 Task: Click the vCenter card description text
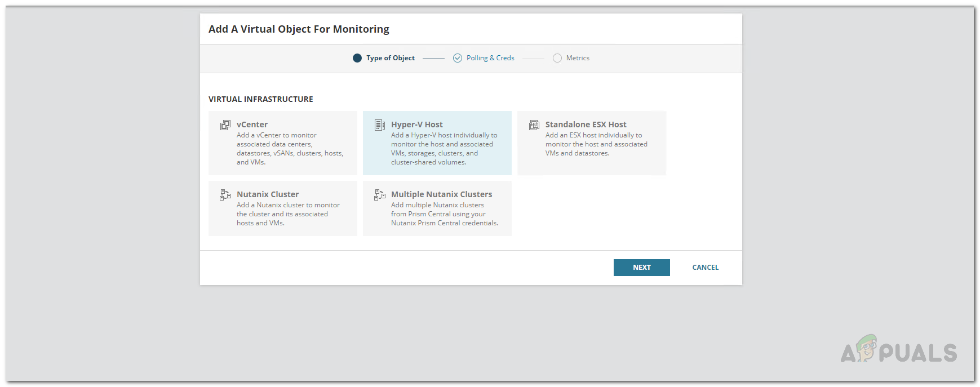click(290, 149)
